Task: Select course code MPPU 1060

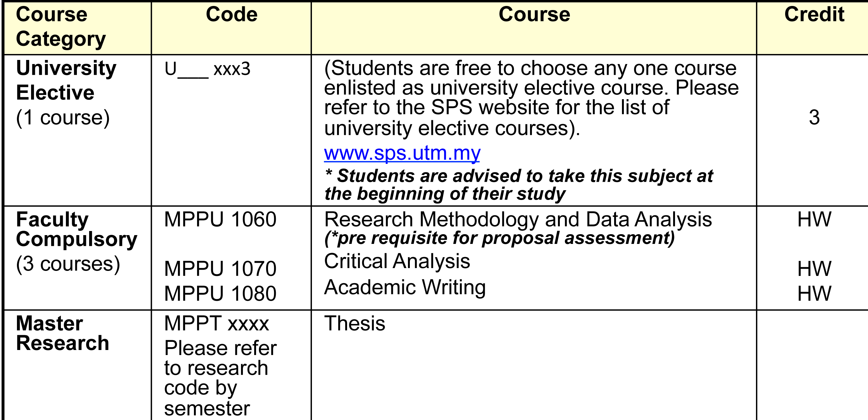Action: [x=220, y=219]
